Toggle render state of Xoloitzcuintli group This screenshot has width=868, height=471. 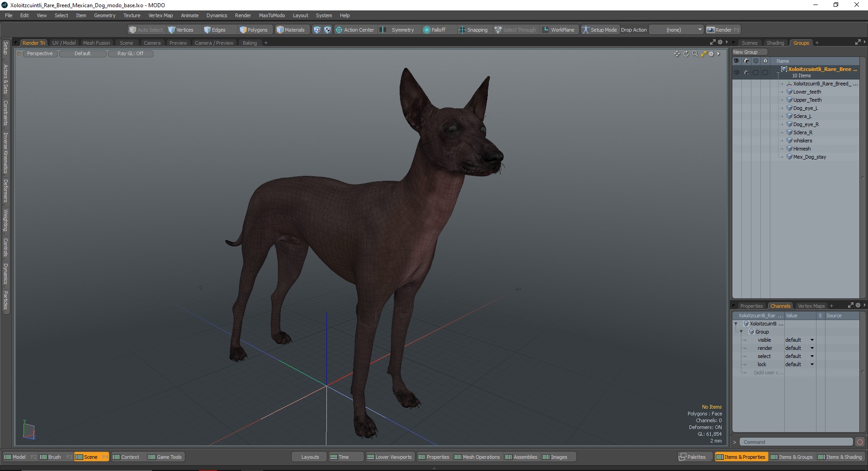pos(746,72)
